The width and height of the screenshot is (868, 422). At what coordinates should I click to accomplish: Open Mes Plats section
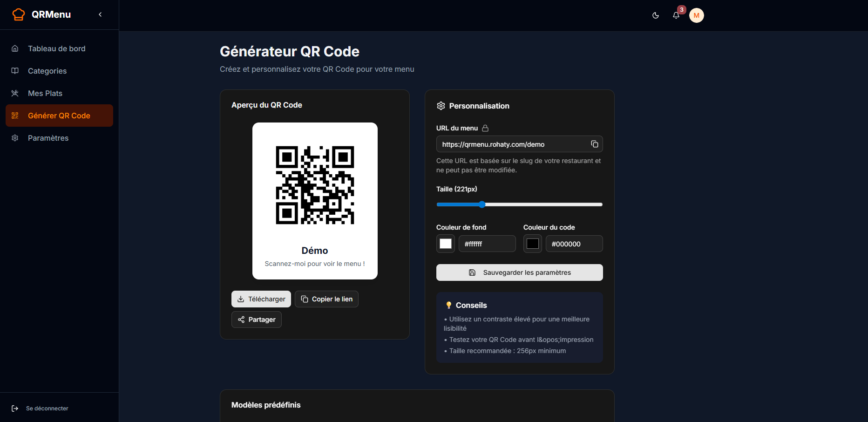click(x=59, y=93)
